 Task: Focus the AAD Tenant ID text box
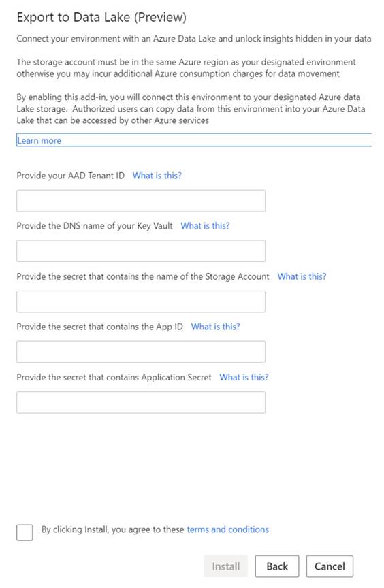pos(141,201)
